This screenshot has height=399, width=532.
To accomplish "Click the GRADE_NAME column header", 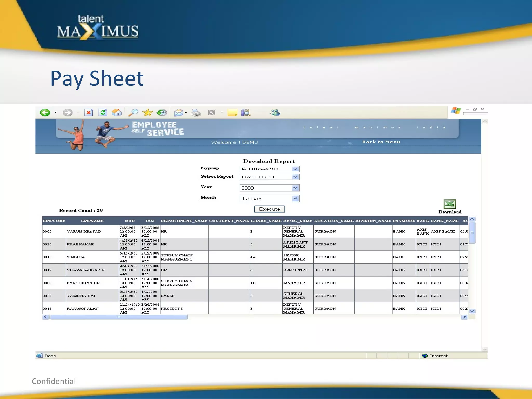I will 266,221.
